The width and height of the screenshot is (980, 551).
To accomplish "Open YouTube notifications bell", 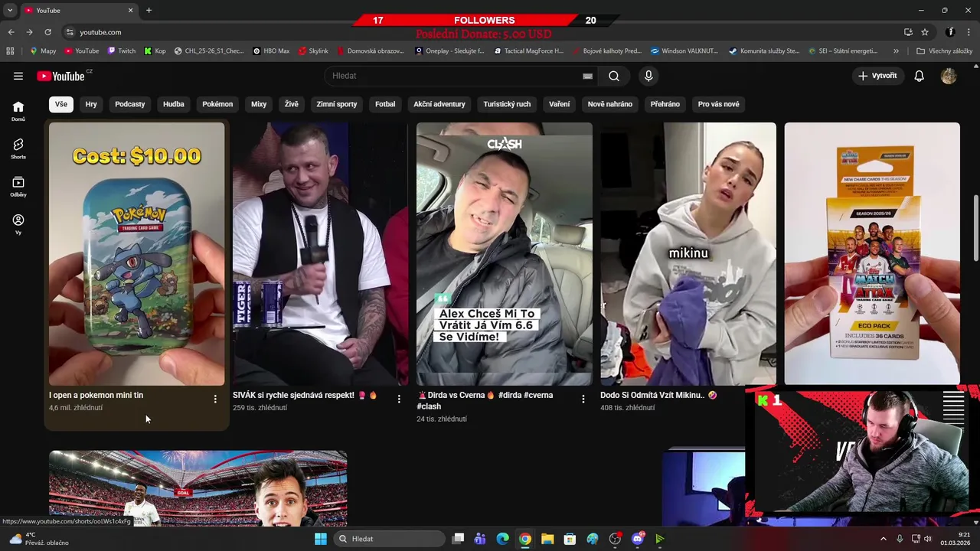I will point(920,76).
